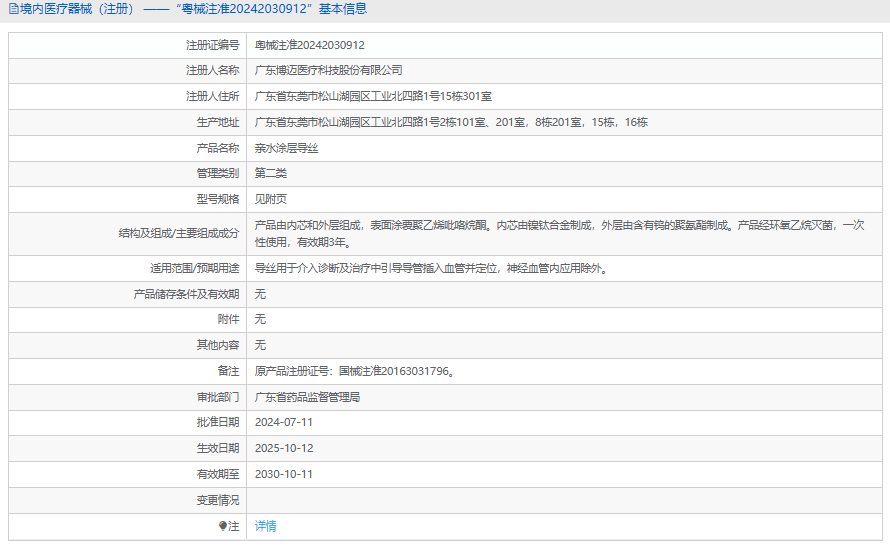The width and height of the screenshot is (890, 550).
Task: Click the 有效期至 label cell
Action: tap(128, 475)
